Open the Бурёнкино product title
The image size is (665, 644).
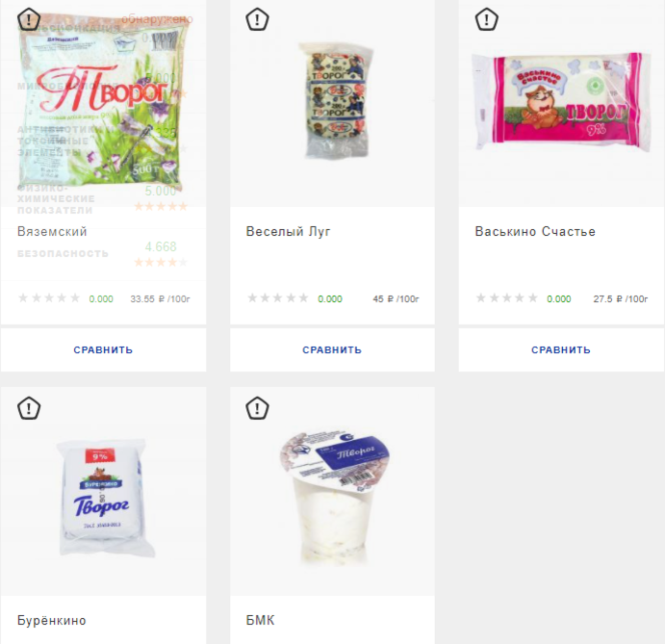click(52, 621)
